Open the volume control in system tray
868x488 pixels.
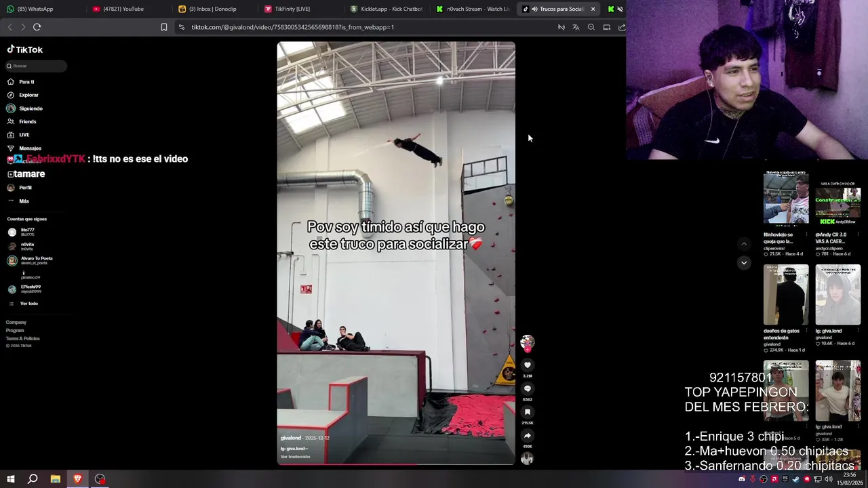[829, 479]
